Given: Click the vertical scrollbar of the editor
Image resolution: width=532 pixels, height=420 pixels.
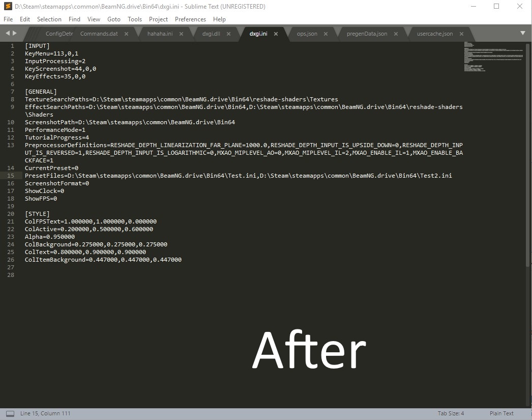Looking at the screenshot, I should 528,154.
